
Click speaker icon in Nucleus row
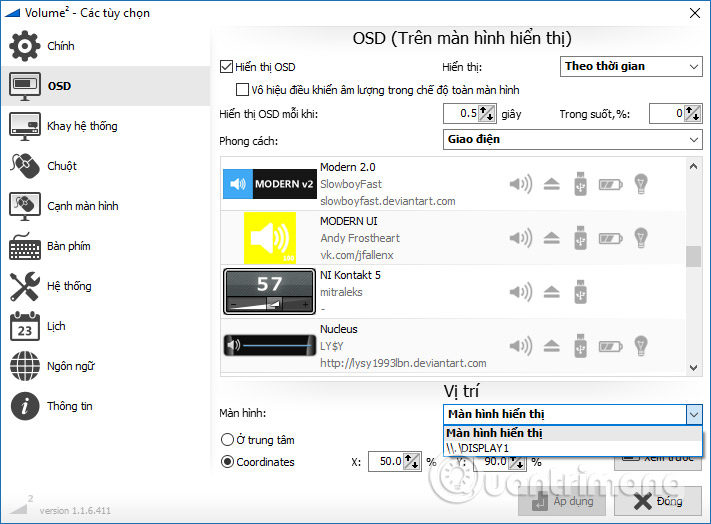(521, 346)
